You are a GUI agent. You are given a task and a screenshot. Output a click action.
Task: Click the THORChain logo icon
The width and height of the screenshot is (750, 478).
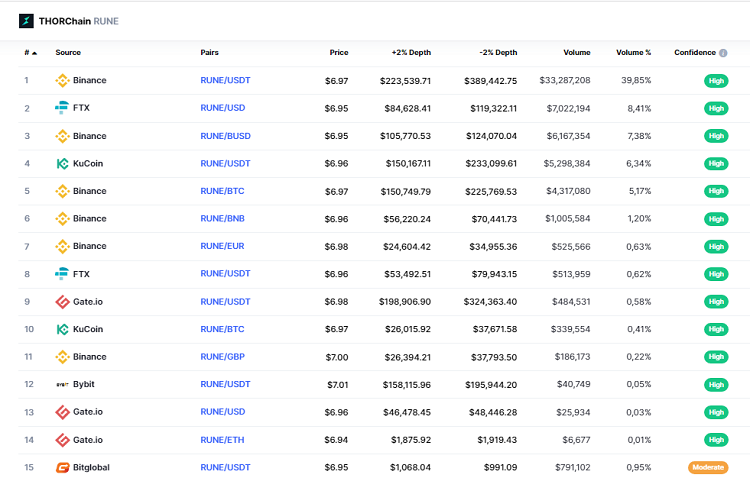tap(26, 19)
